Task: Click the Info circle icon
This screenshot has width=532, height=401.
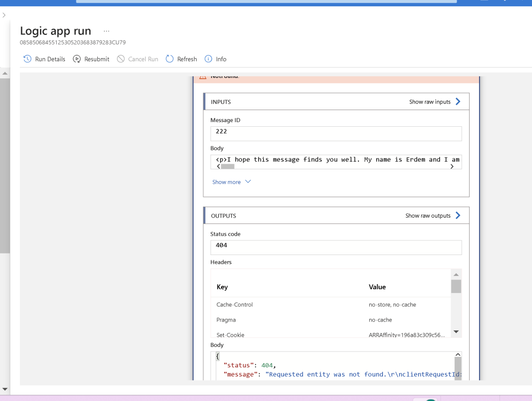Action: click(x=209, y=59)
